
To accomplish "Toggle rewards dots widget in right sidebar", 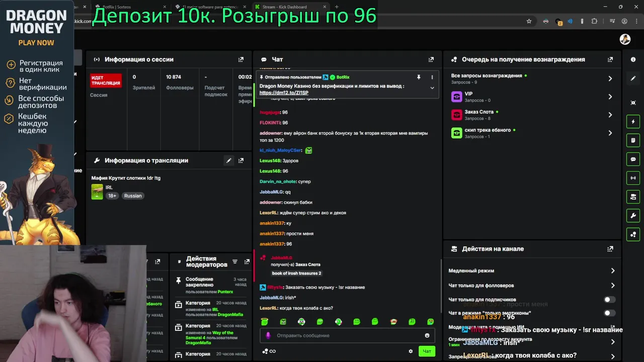I will 633,234.
